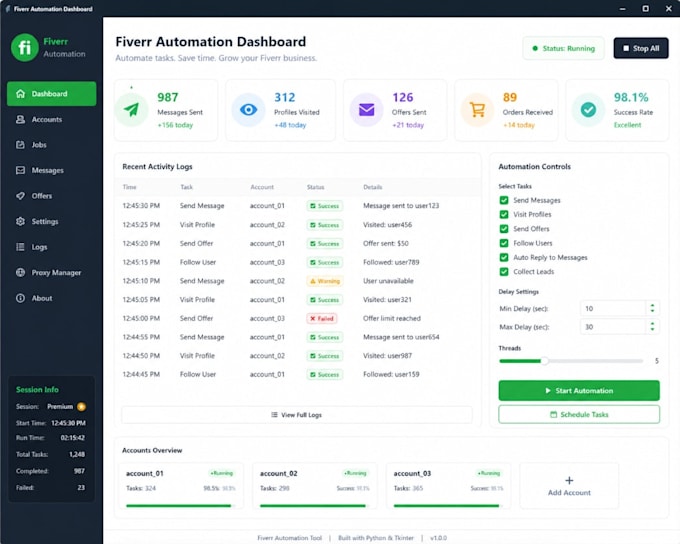Switch to the Offers section
The image size is (680, 544).
[x=52, y=196]
